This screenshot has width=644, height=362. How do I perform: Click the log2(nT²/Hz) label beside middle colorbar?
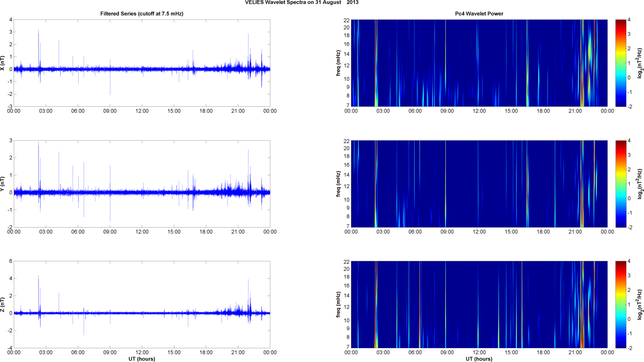click(x=640, y=184)
